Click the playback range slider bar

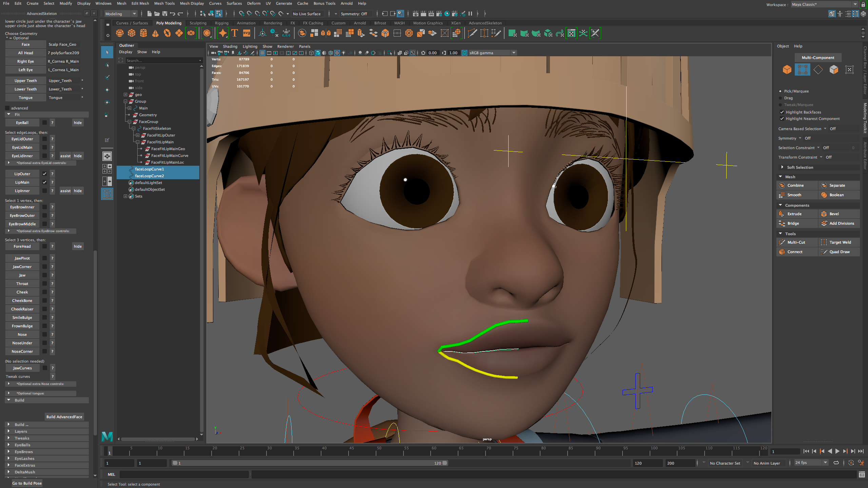click(310, 463)
